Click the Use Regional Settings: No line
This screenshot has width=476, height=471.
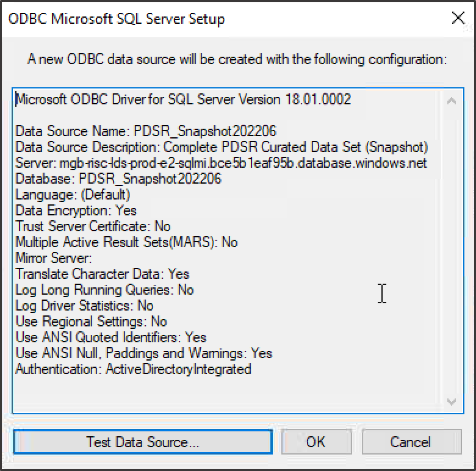tap(91, 322)
